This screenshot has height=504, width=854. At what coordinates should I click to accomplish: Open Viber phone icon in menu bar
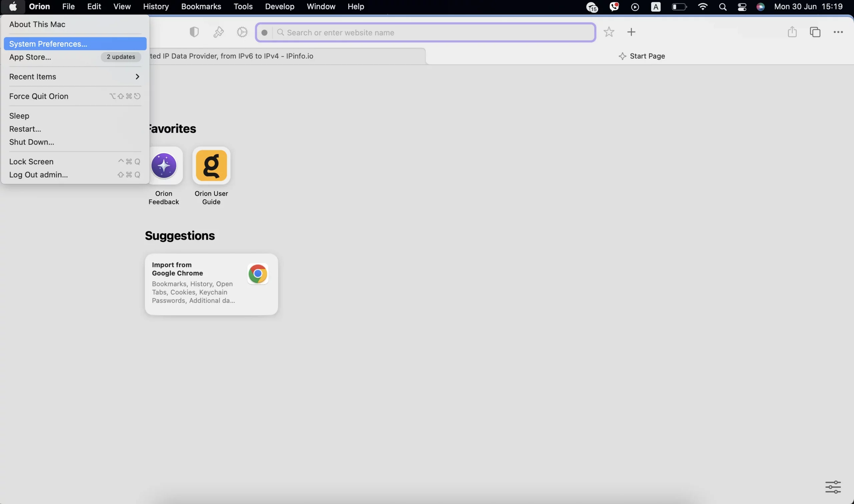click(x=614, y=6)
